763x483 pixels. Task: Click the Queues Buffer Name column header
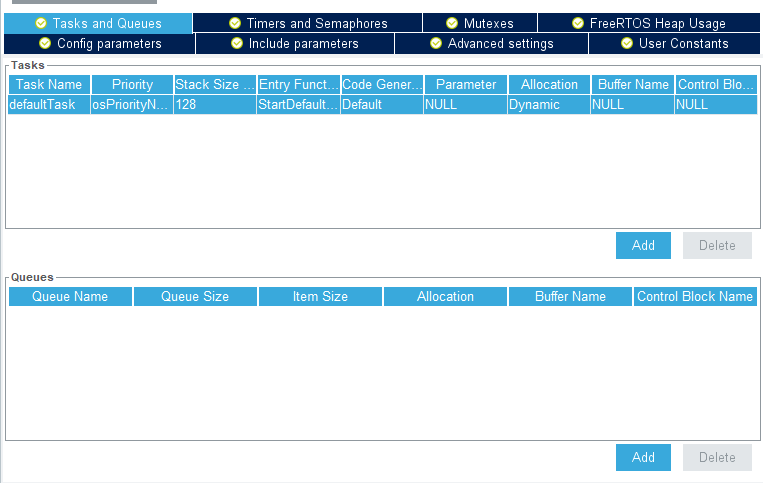point(570,297)
